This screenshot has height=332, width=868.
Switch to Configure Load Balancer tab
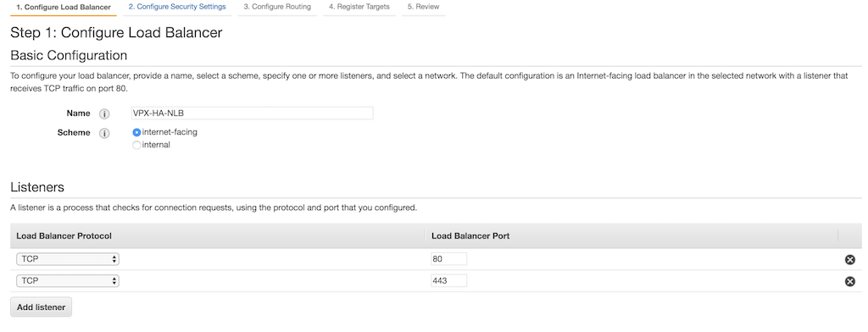pyautogui.click(x=64, y=7)
